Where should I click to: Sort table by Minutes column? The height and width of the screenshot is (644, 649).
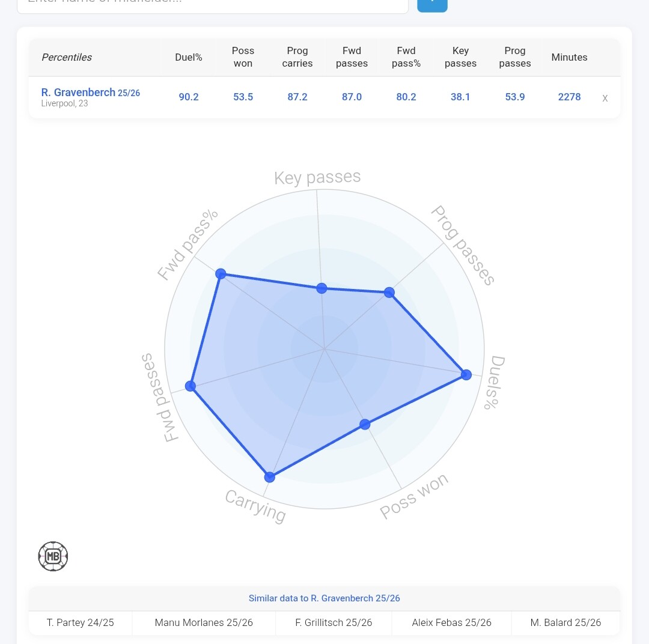click(569, 57)
